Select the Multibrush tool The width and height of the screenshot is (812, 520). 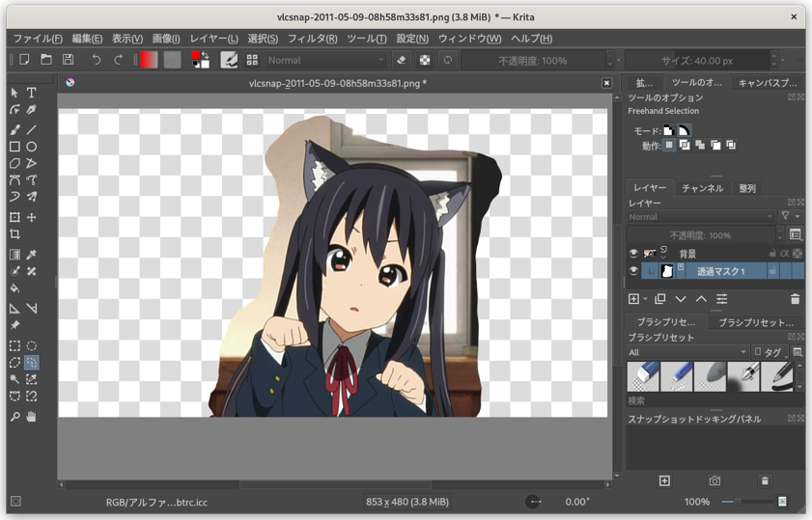(32, 196)
